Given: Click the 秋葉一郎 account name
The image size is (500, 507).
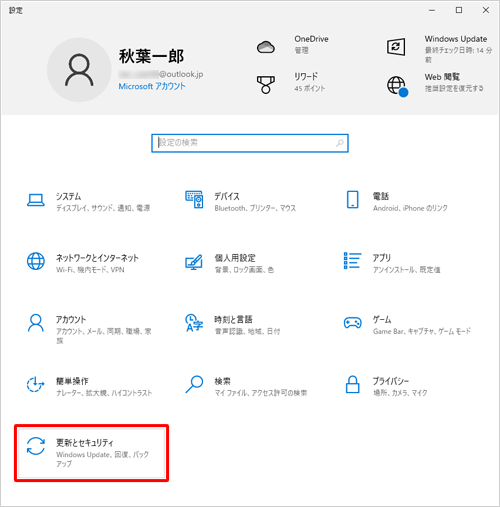Looking at the screenshot, I should click(x=151, y=56).
